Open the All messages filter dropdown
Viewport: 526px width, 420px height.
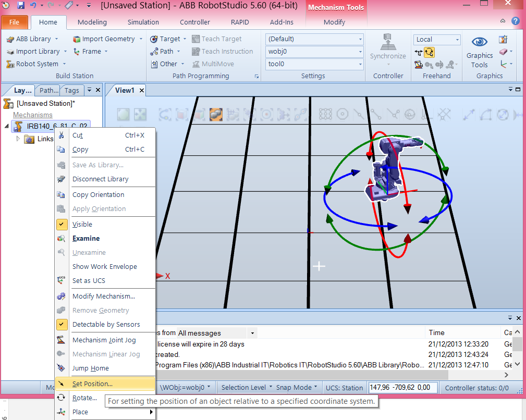pos(252,333)
